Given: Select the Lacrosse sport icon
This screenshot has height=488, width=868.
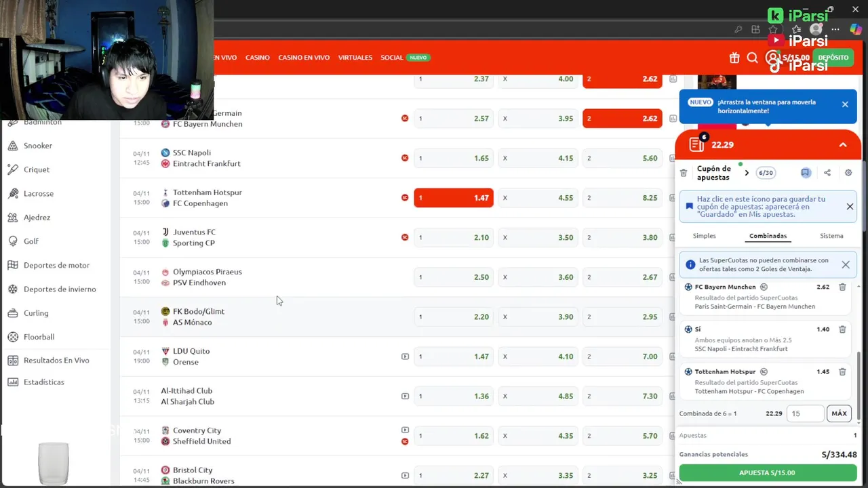Looking at the screenshot, I should pyautogui.click(x=13, y=193).
